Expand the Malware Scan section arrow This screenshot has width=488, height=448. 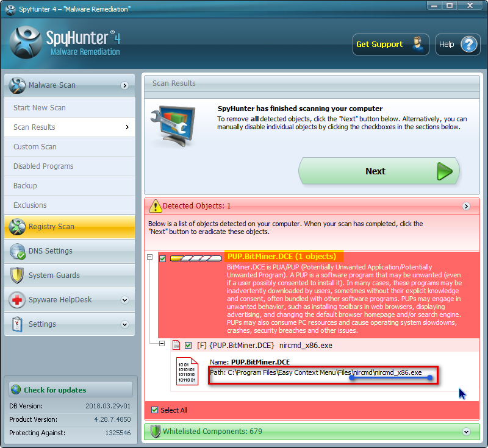tap(124, 85)
